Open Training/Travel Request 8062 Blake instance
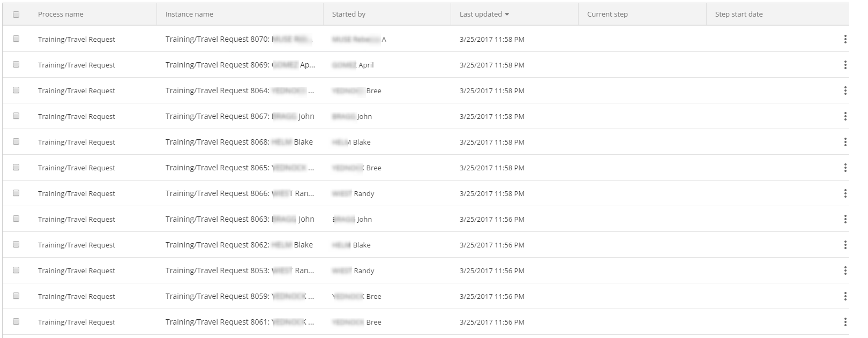This screenshot has width=868, height=338. [x=239, y=245]
